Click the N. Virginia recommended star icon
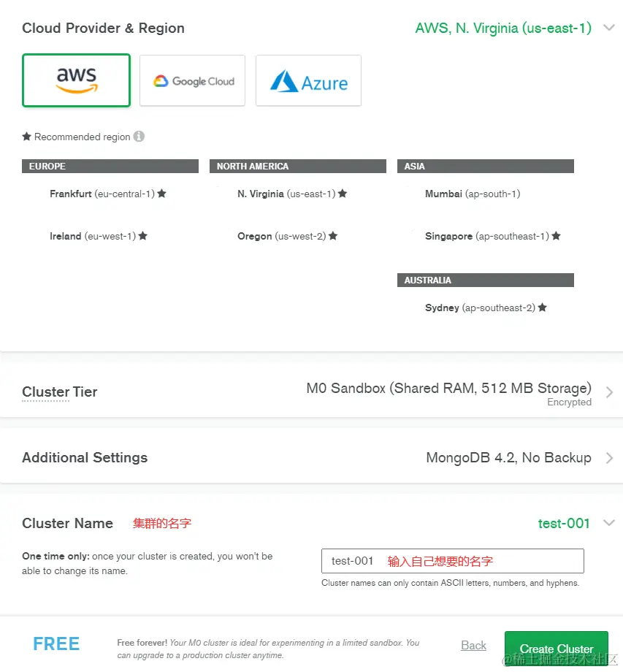The image size is (623, 672). tap(343, 194)
